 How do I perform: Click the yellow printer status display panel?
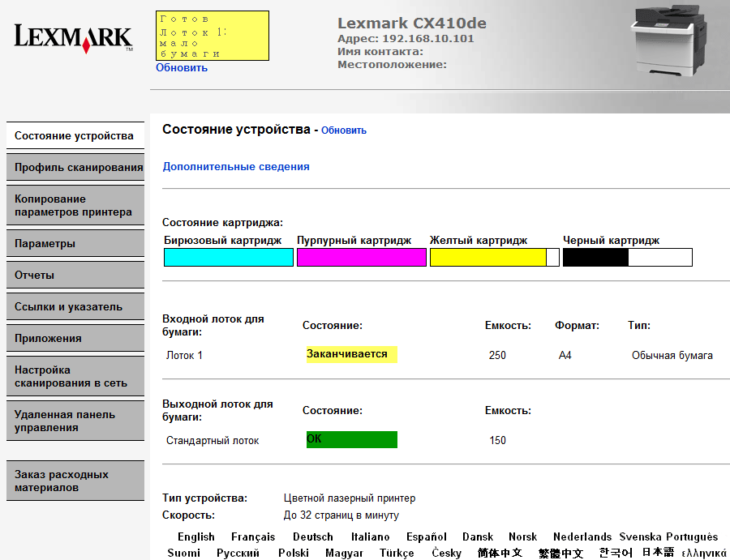click(213, 36)
